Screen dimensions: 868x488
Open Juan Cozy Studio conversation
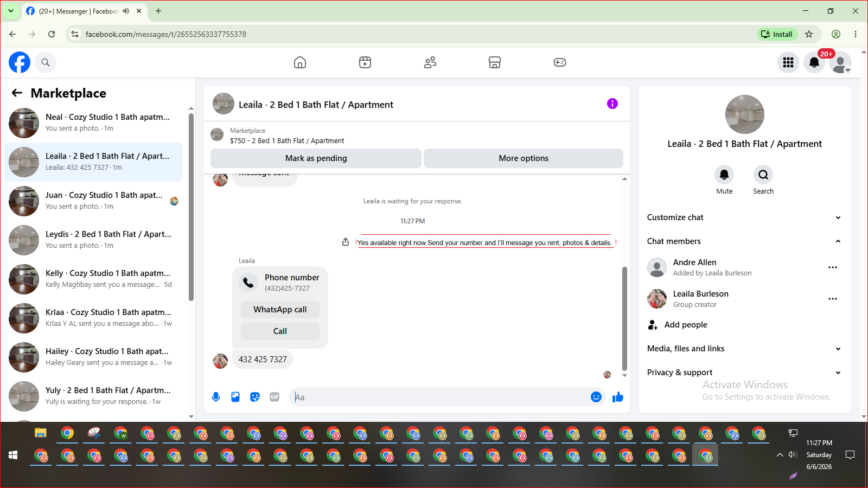tap(93, 201)
